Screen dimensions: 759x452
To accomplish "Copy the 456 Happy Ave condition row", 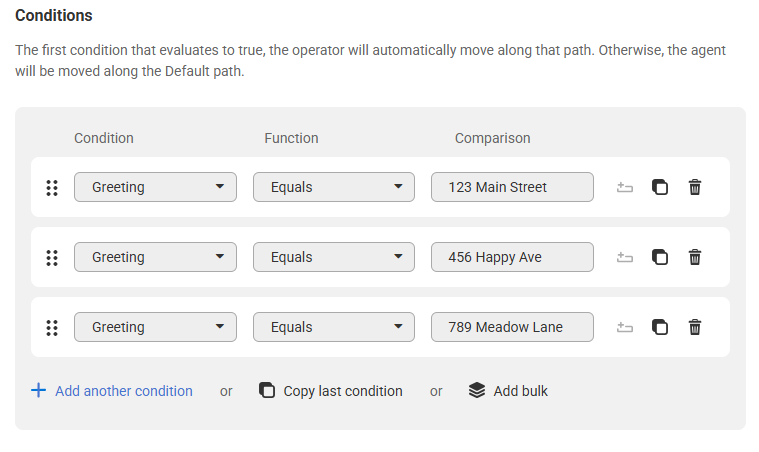I will [660, 257].
